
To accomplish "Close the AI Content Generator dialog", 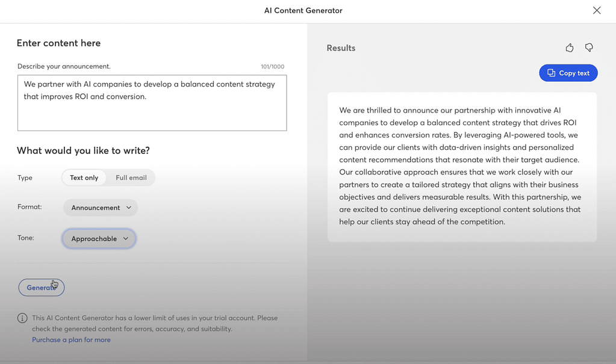I will tap(597, 11).
